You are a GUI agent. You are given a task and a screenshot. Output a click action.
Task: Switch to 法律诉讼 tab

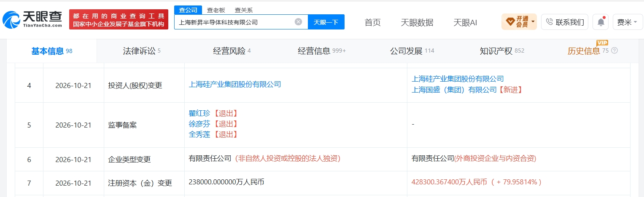click(x=142, y=51)
